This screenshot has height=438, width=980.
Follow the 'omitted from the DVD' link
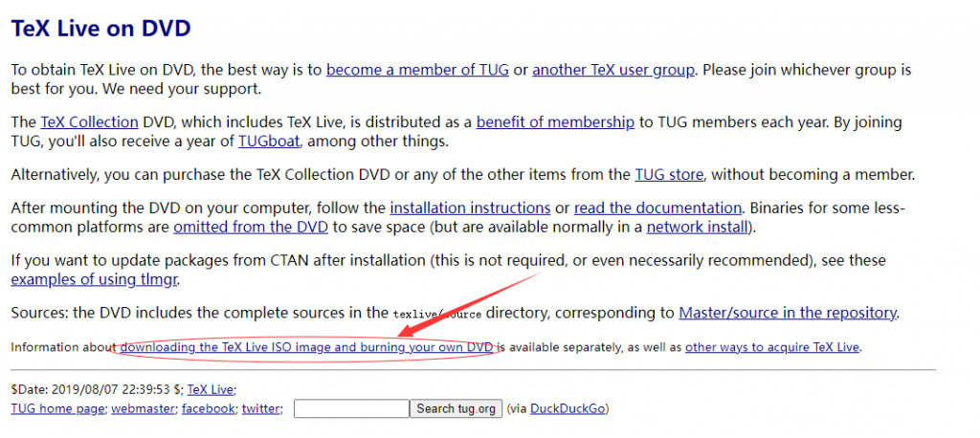[251, 227]
